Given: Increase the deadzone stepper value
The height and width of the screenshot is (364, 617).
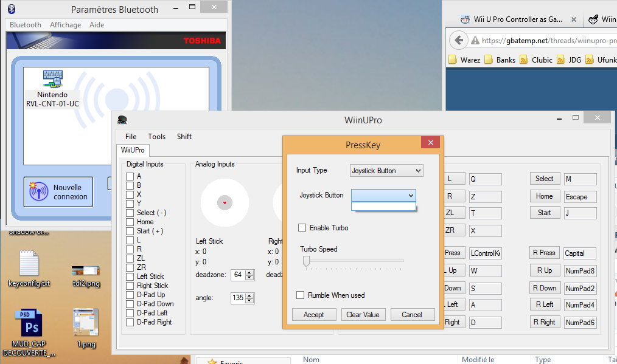Looking at the screenshot, I should click(x=249, y=272).
